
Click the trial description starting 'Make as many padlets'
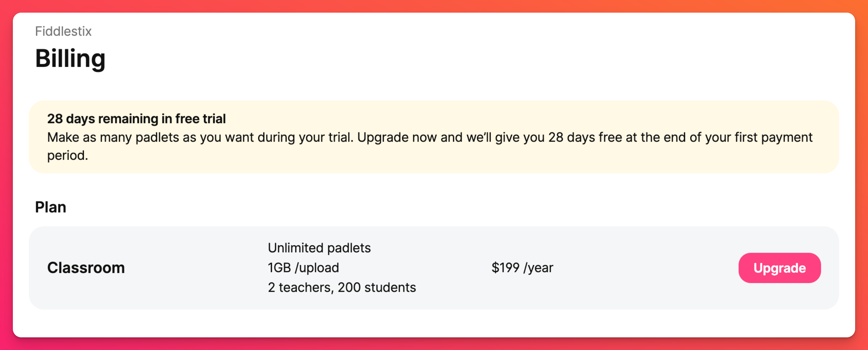430,146
